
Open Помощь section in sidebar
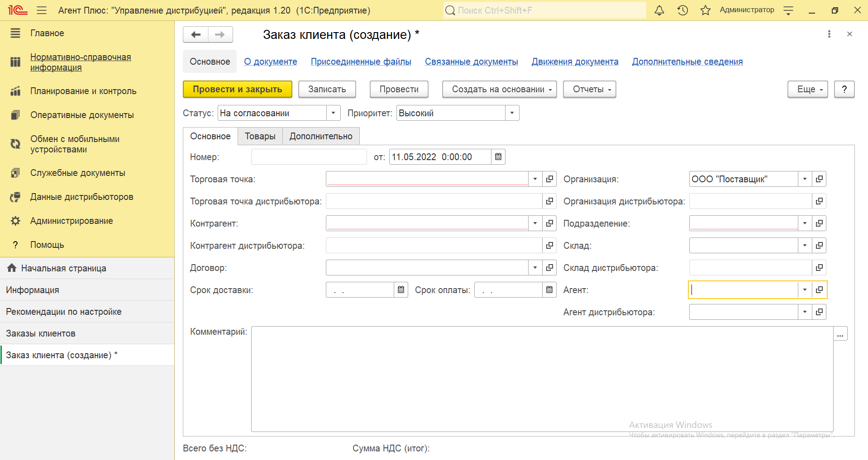tap(87, 245)
